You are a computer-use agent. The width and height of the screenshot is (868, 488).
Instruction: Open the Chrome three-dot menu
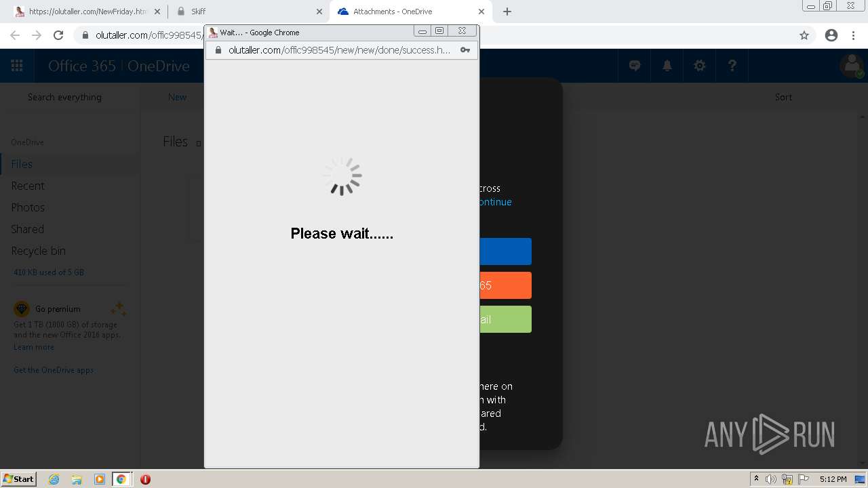(x=853, y=35)
